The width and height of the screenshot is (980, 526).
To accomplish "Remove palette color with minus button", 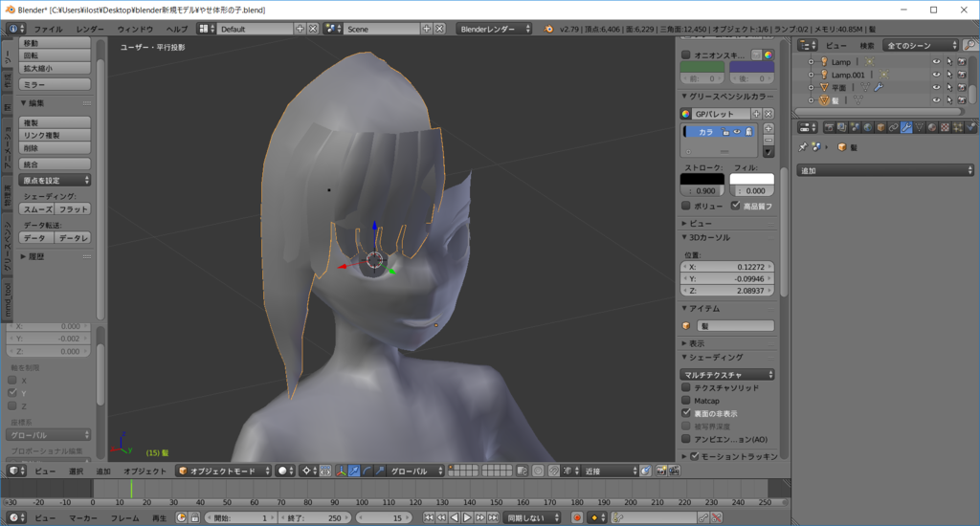I will pyautogui.click(x=768, y=140).
